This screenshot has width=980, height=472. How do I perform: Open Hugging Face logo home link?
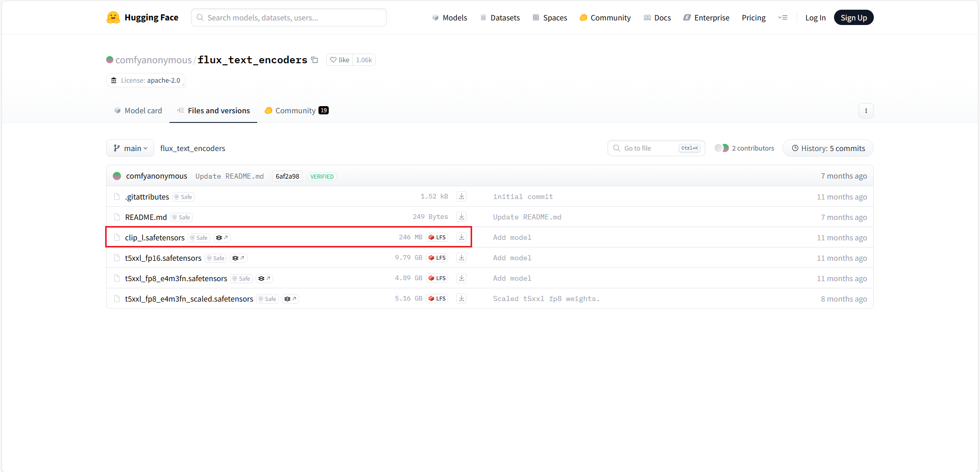tap(142, 18)
